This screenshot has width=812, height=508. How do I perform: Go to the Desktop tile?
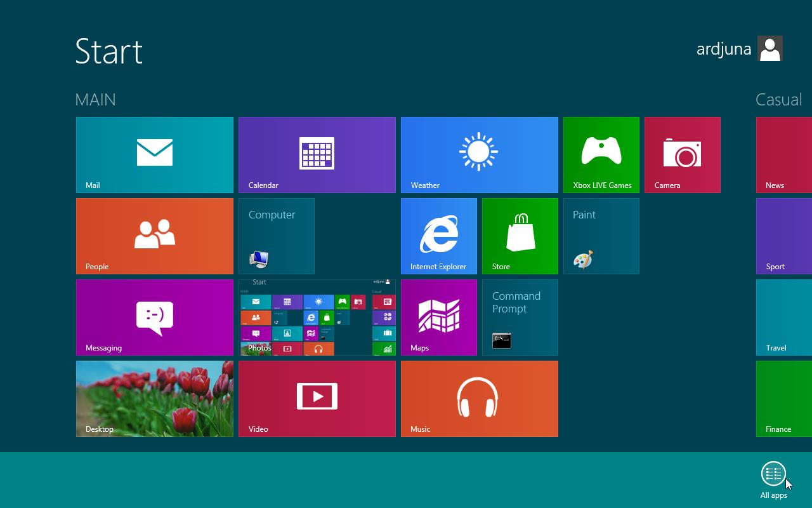click(x=155, y=399)
